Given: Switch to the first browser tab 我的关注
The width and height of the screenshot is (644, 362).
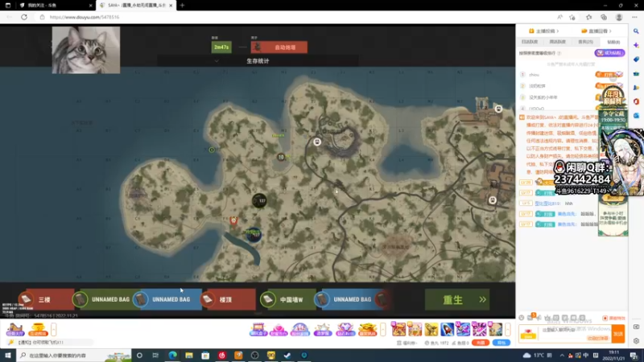Looking at the screenshot, I should pyautogui.click(x=56, y=6).
